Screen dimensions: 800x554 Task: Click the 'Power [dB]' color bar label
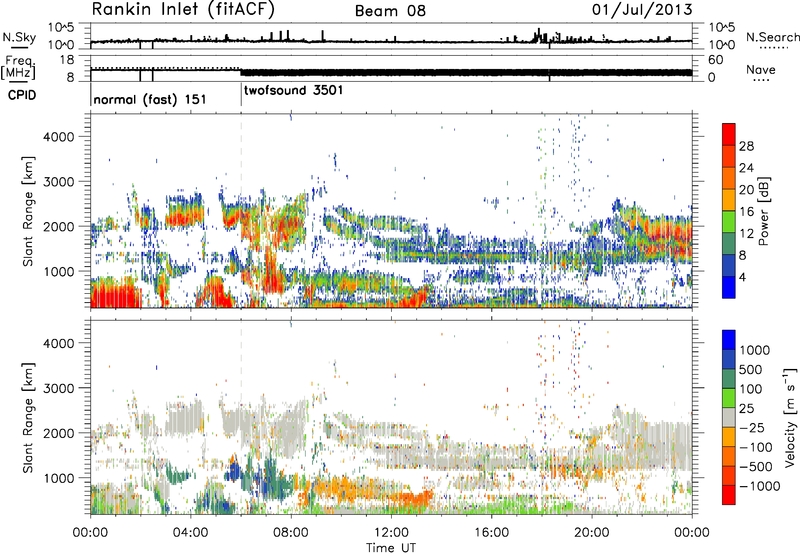(x=764, y=211)
